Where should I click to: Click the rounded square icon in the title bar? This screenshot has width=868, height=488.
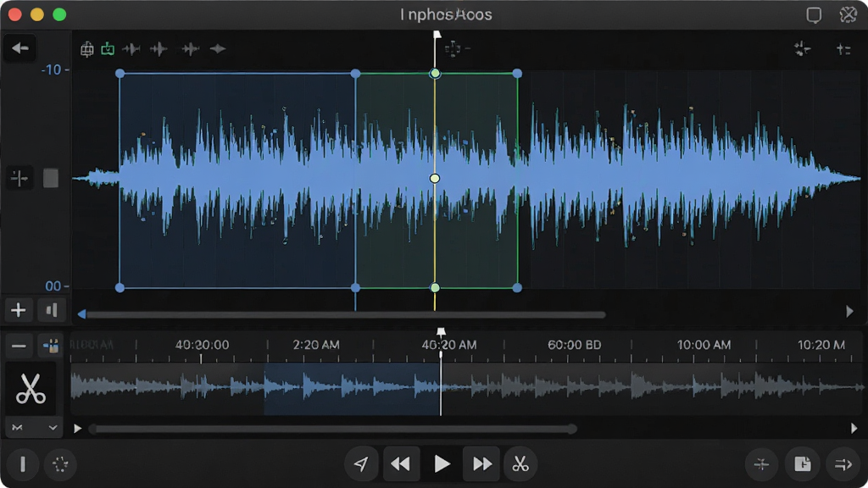click(x=814, y=14)
